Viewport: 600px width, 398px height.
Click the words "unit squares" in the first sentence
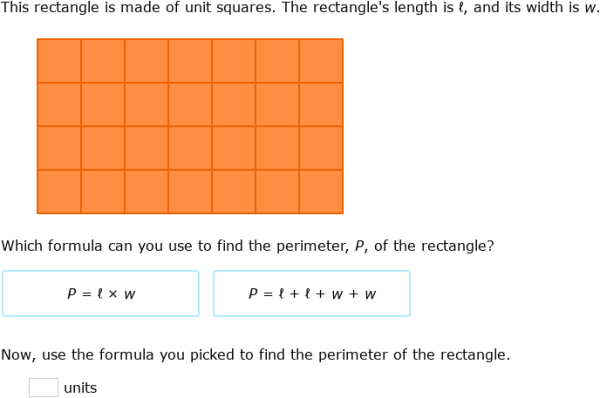(x=229, y=7)
